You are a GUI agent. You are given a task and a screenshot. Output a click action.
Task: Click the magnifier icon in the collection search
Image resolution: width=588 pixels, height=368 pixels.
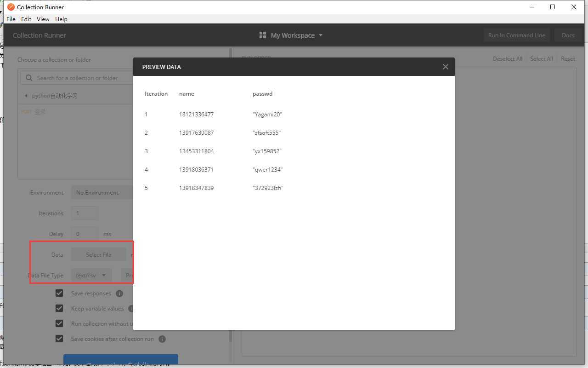click(x=29, y=78)
